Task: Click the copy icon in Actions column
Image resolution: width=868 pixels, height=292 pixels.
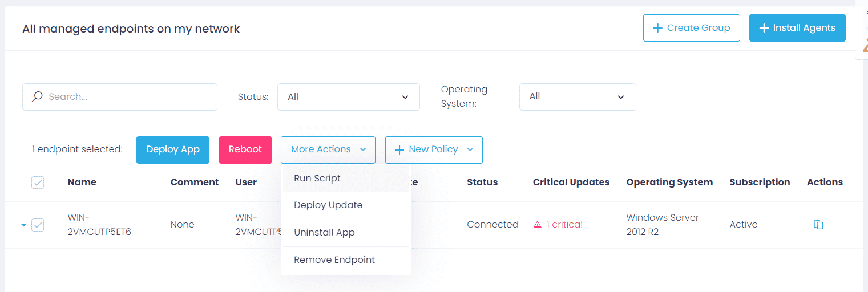Action: coord(818,225)
